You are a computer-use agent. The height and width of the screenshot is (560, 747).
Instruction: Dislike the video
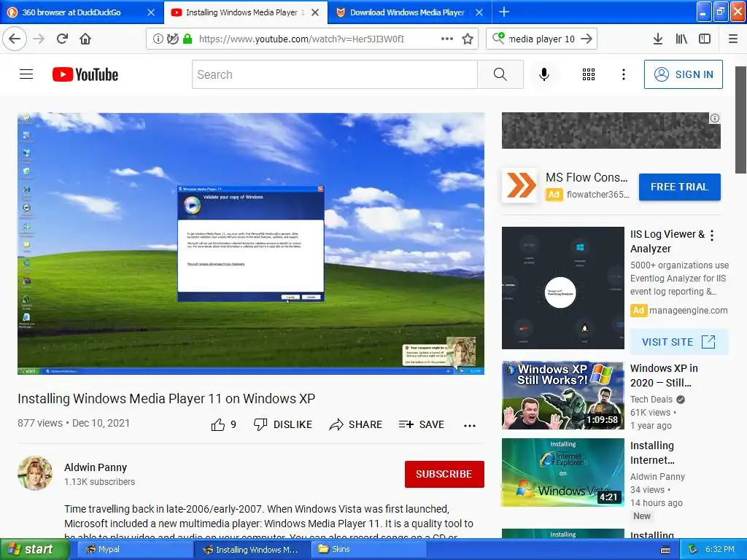(283, 424)
